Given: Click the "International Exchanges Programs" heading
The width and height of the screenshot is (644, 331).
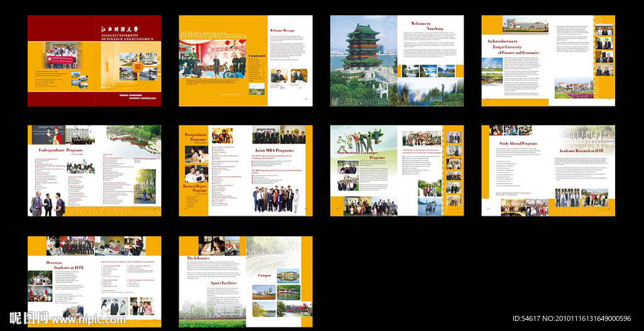Looking at the screenshot, I should coord(360,155).
